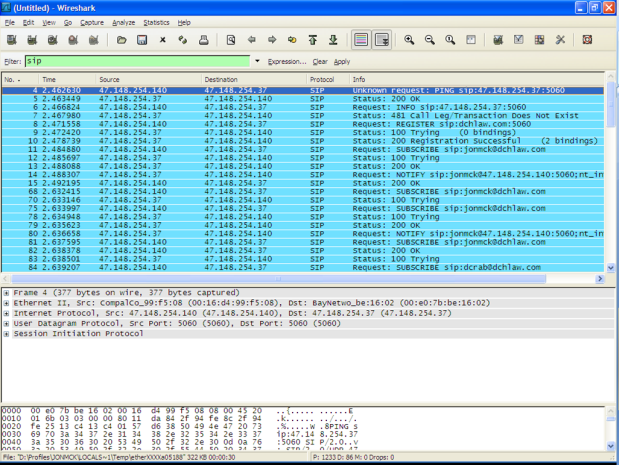Open the Go menu

[x=68, y=22]
